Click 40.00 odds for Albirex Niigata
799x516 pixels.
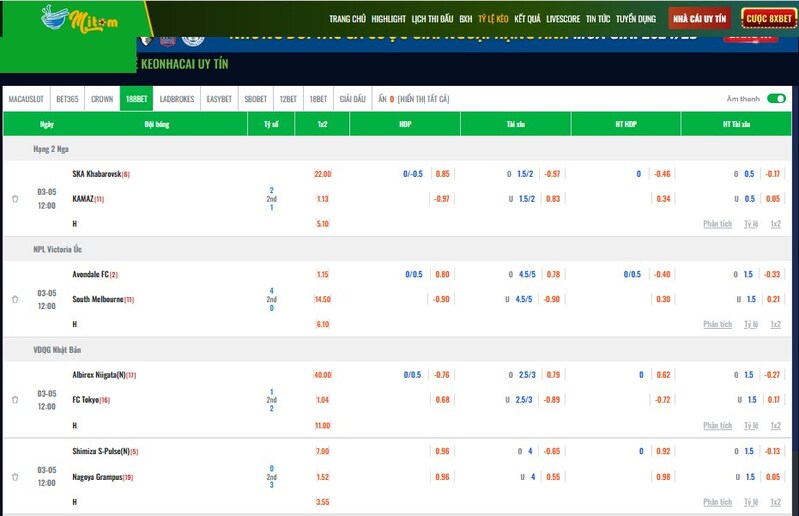coord(323,375)
